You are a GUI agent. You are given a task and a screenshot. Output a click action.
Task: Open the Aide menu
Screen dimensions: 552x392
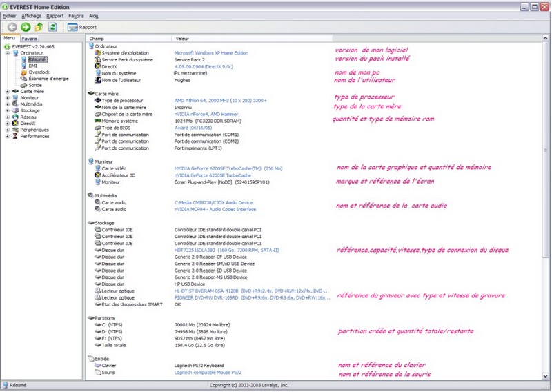(x=94, y=16)
